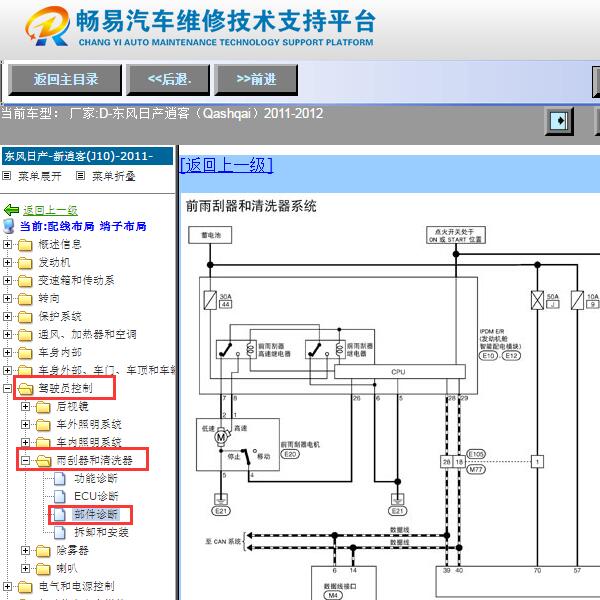
Task: Collapse the 驾驶员控制 tree node
Action: [x=7, y=388]
